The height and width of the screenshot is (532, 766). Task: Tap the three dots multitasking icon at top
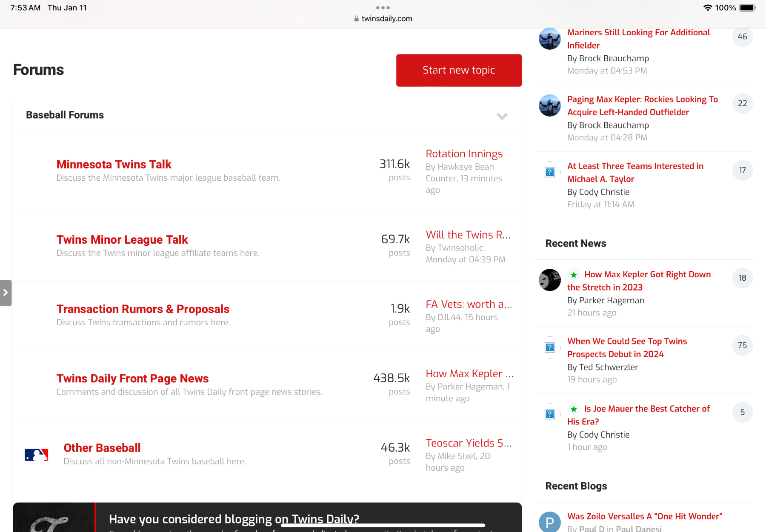pyautogui.click(x=383, y=8)
